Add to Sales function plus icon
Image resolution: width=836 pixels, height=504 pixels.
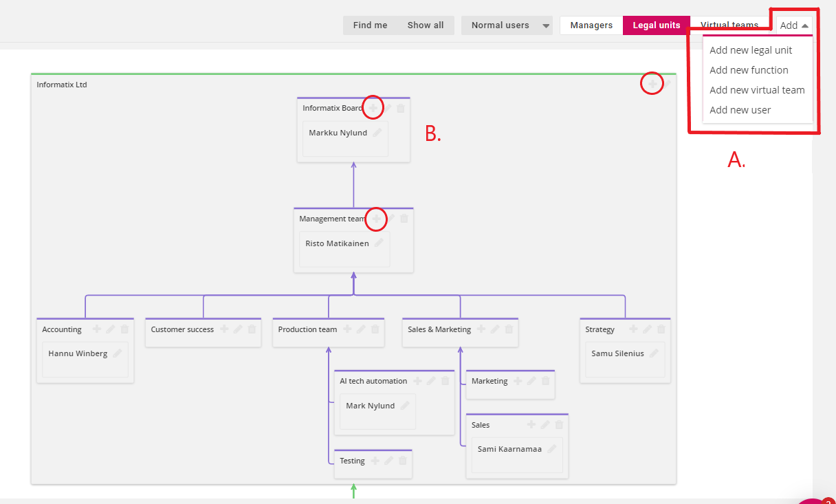(x=531, y=425)
